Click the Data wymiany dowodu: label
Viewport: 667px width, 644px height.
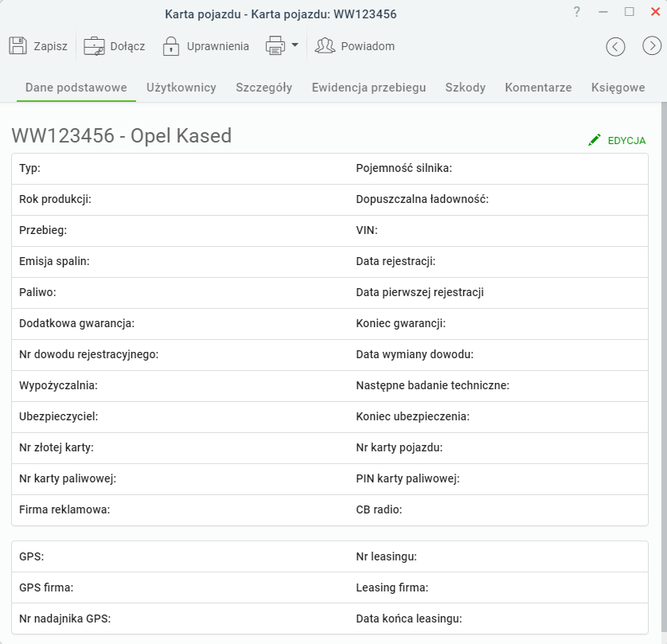(x=415, y=354)
